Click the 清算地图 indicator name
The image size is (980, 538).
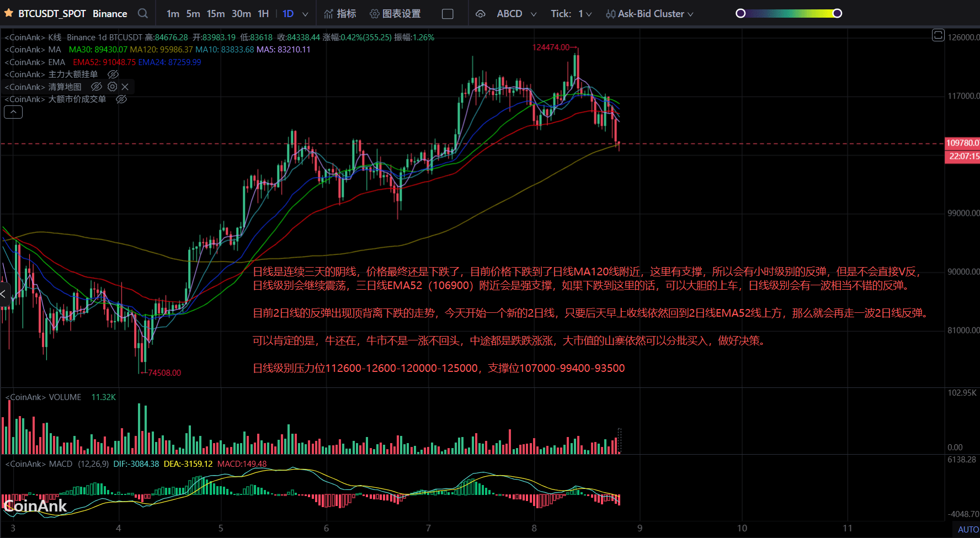click(65, 87)
